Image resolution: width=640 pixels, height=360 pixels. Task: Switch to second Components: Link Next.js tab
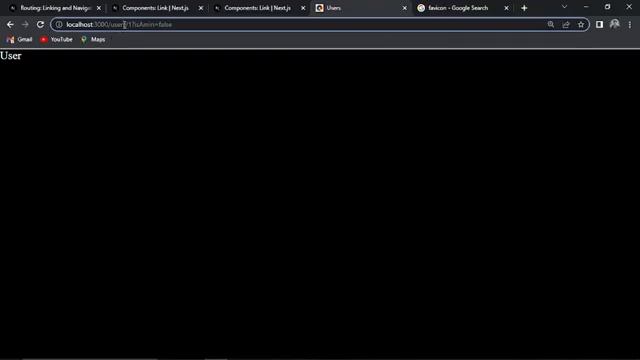(258, 8)
